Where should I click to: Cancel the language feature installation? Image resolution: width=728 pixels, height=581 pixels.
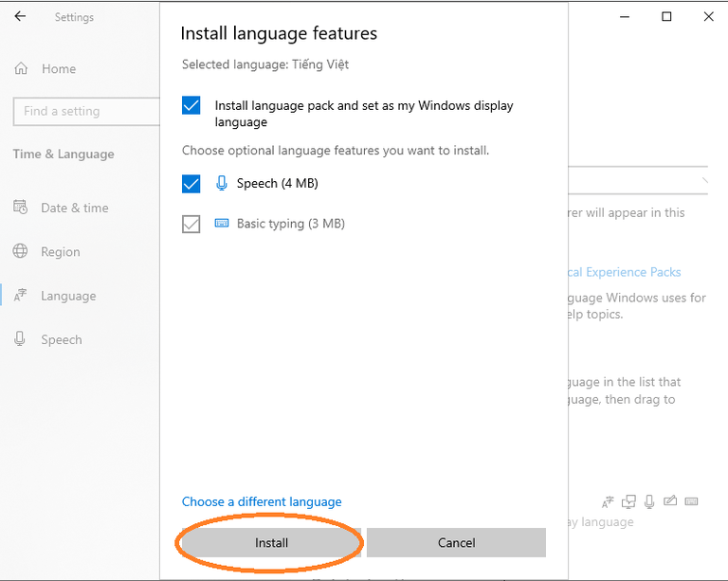tap(456, 542)
